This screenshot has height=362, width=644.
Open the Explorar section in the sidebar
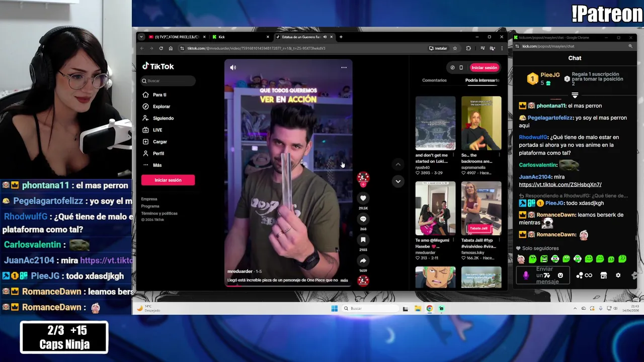pos(156,107)
